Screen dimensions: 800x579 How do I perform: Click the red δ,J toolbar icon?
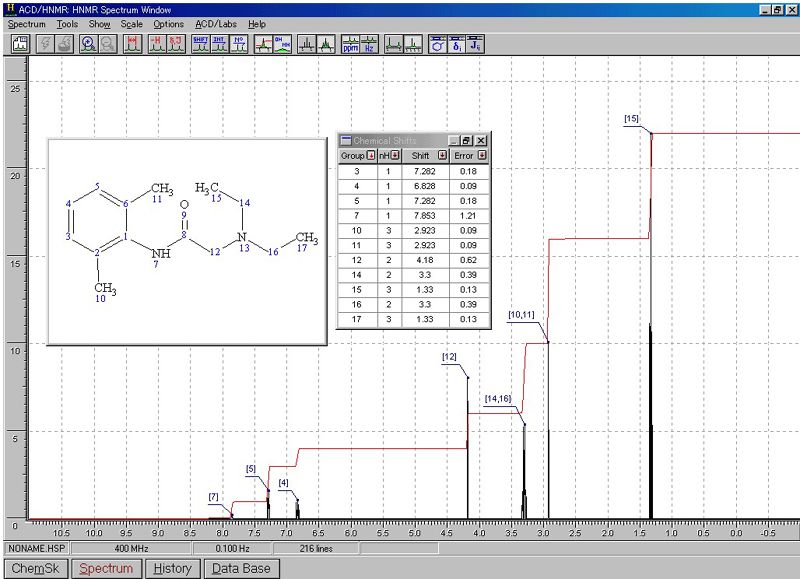(x=176, y=44)
